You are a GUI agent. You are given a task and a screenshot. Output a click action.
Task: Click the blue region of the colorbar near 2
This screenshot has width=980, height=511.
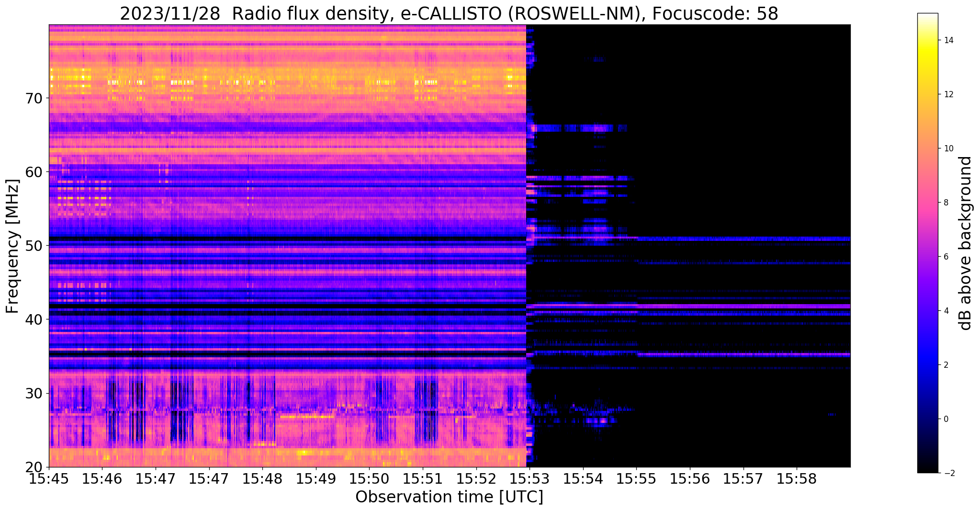(927, 365)
